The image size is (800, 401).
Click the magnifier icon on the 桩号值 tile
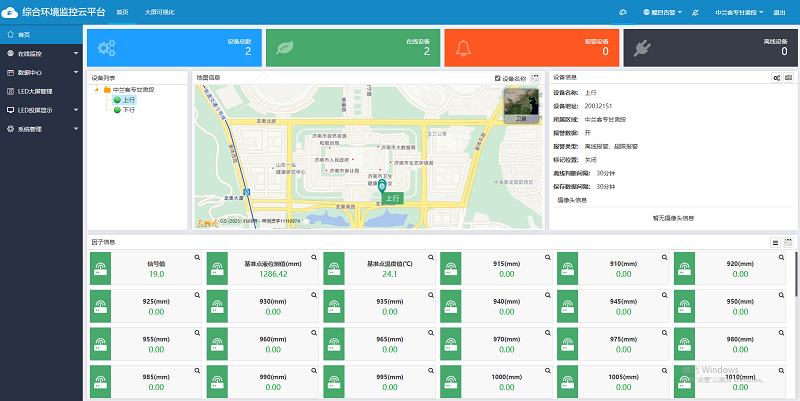coord(197,258)
